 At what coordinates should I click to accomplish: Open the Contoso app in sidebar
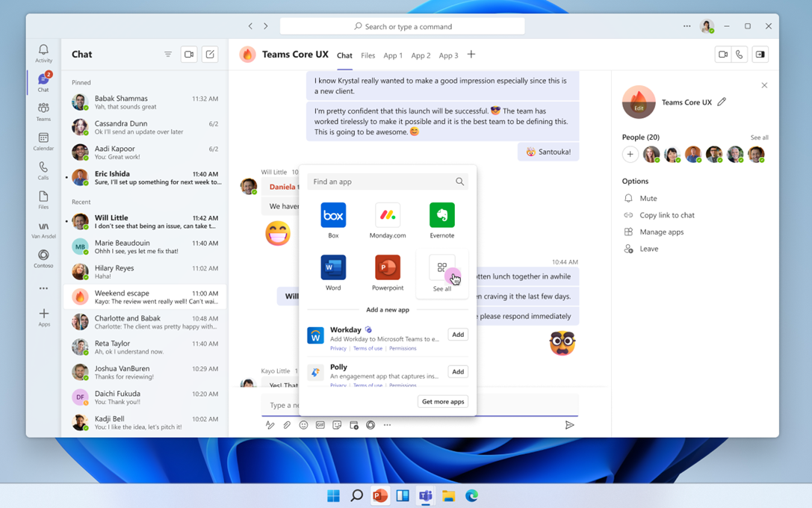[x=43, y=258]
